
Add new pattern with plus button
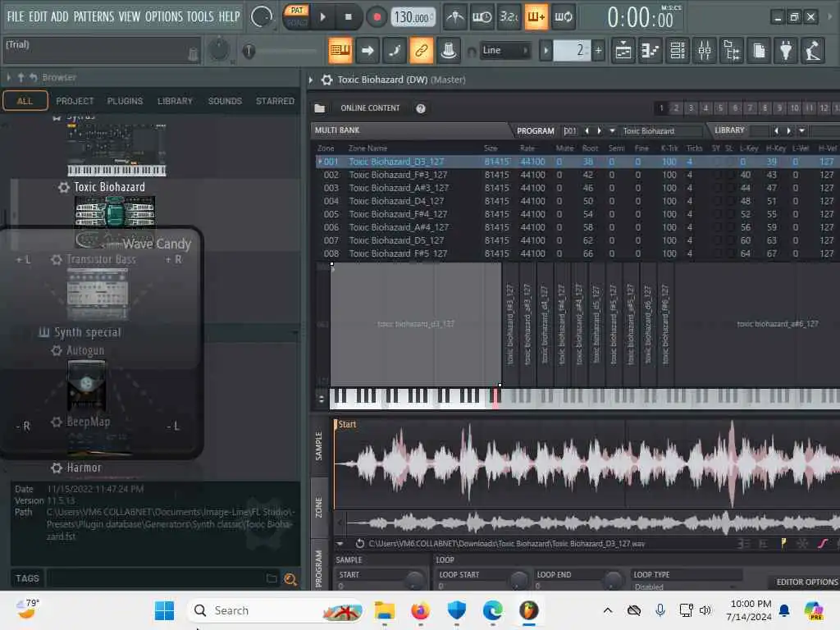598,51
